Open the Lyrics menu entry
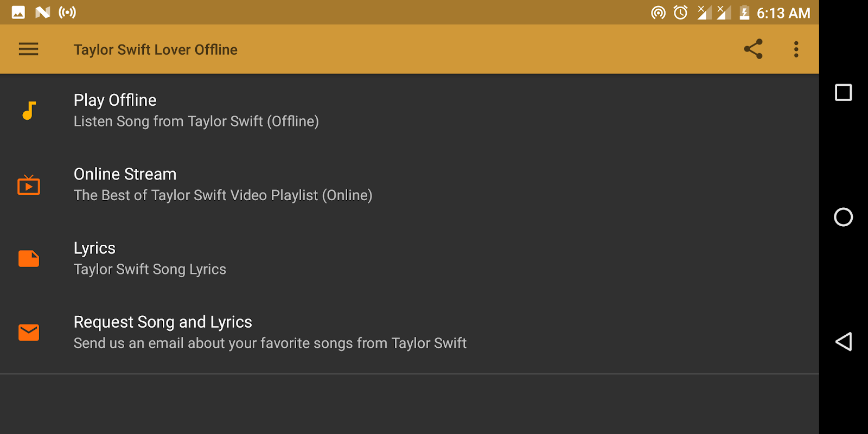Viewport: 868px width, 434px height. click(94, 248)
